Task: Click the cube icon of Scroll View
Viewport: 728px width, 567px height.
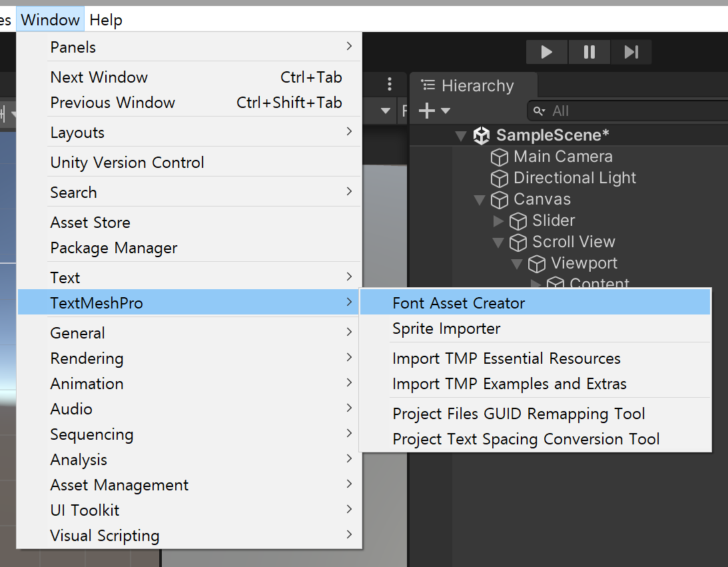Action: tap(518, 243)
